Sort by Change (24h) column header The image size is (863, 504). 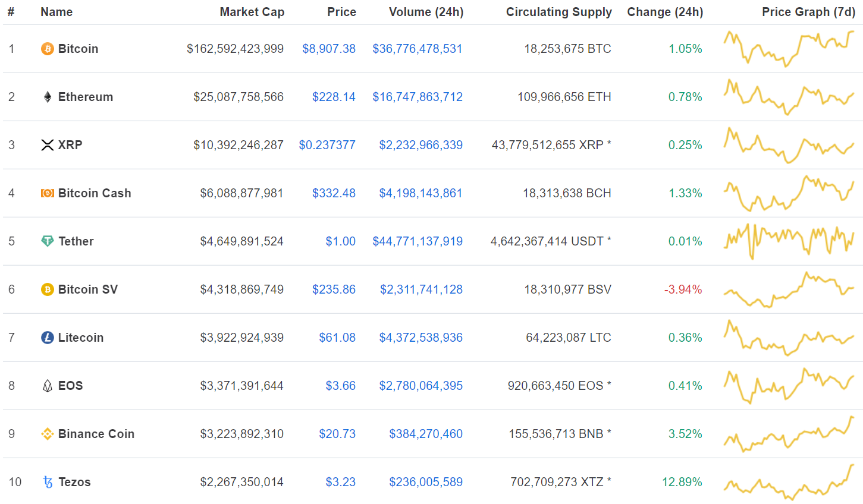point(665,12)
